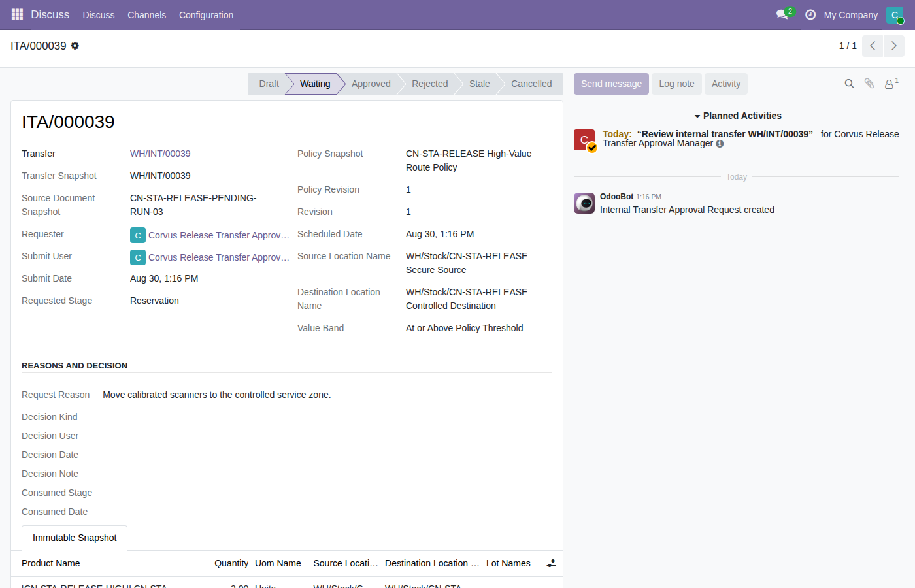Click the Requester avatar badge
Screen dimensions: 915x588
tap(138, 235)
